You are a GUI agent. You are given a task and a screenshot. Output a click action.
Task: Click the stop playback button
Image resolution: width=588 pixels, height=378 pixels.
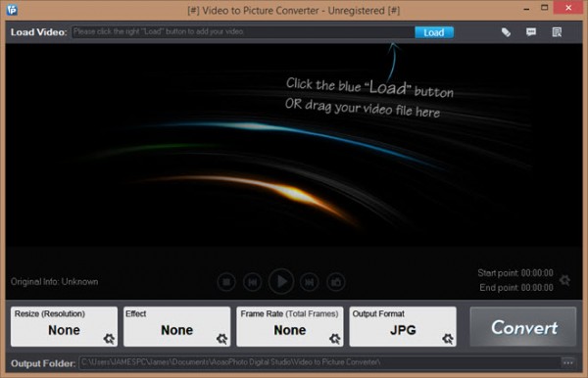(226, 282)
